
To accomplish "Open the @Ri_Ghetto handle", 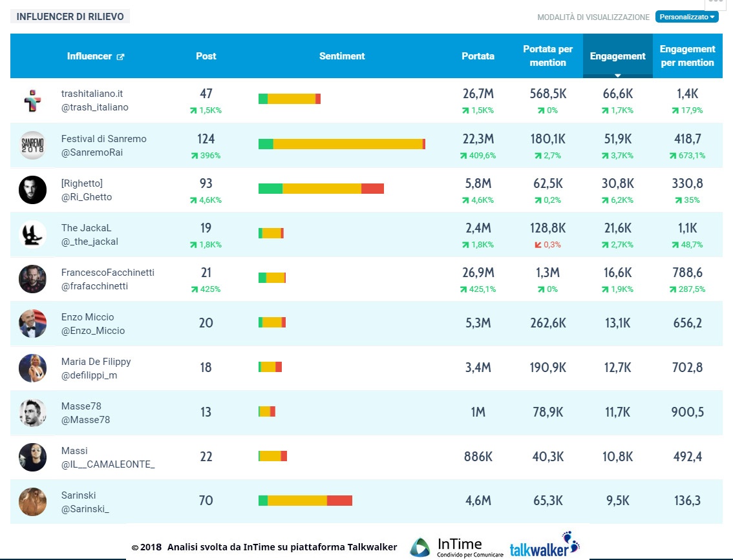I will pos(87,197).
